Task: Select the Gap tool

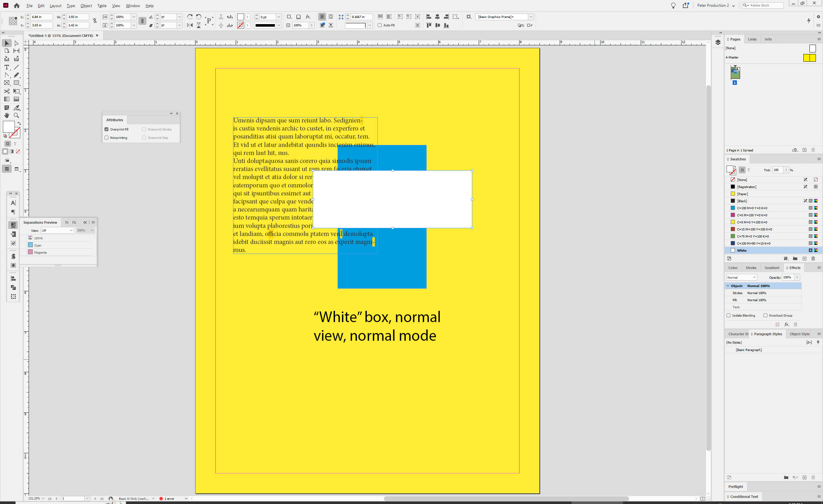Action: click(16, 51)
